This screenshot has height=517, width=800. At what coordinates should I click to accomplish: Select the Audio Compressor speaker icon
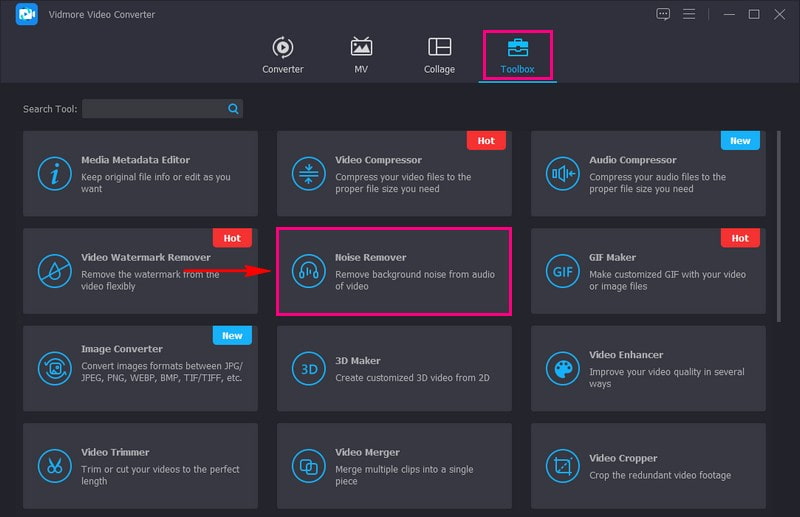click(x=562, y=174)
